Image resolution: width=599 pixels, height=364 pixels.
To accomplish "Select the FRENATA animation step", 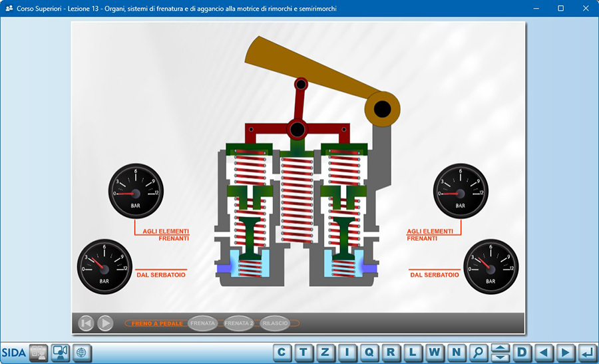I will 203,323.
